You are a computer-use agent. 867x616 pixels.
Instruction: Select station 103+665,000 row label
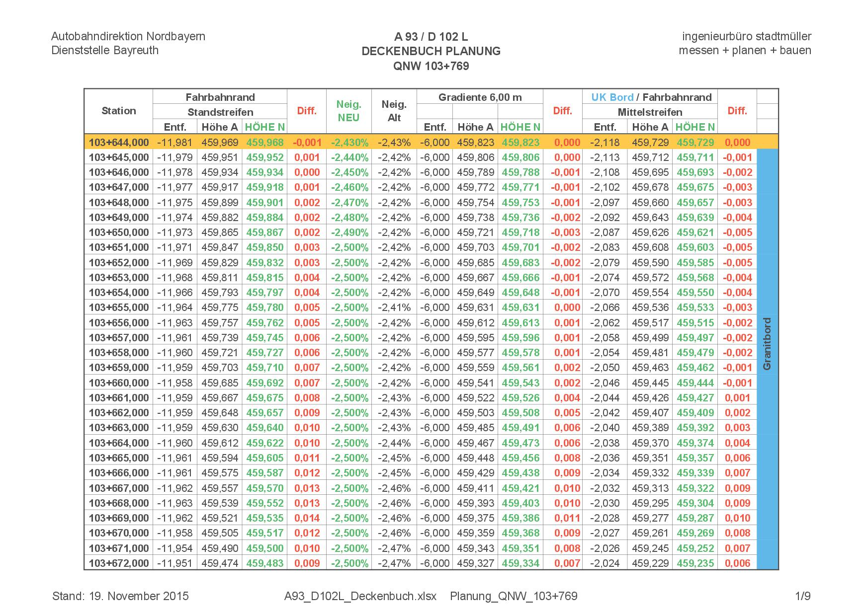[x=118, y=458]
